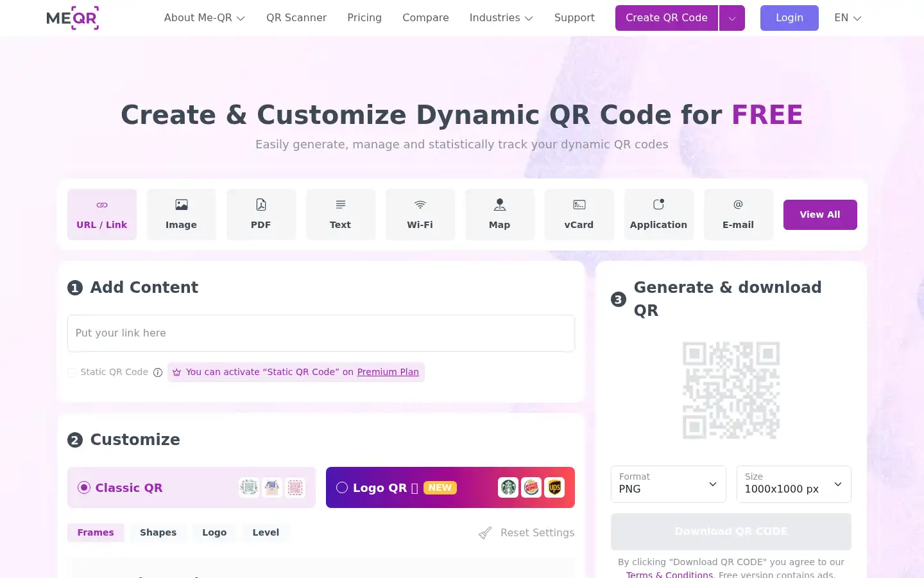
Task: Select the Wi-Fi QR type
Action: (420, 215)
